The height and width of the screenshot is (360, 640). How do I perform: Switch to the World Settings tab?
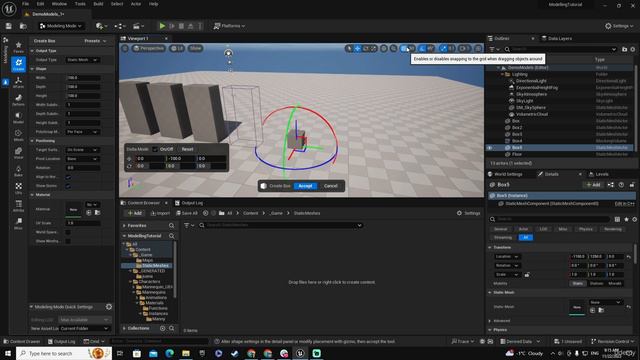[x=505, y=174]
